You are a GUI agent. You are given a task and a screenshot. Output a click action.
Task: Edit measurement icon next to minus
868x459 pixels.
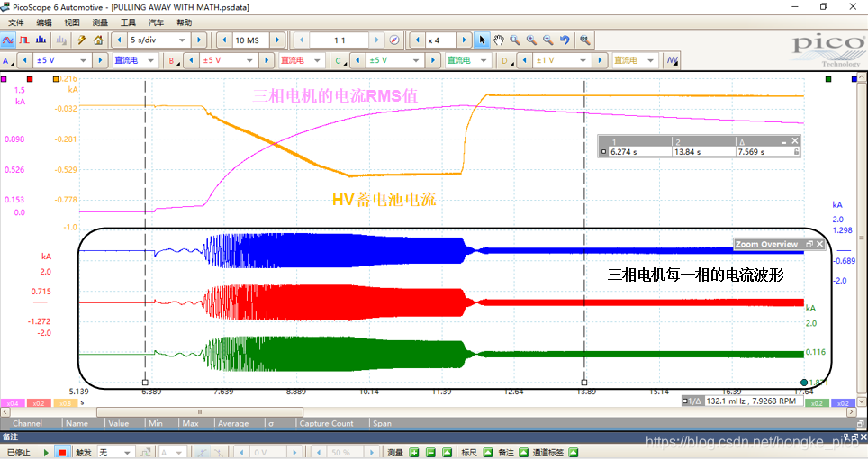(x=447, y=453)
